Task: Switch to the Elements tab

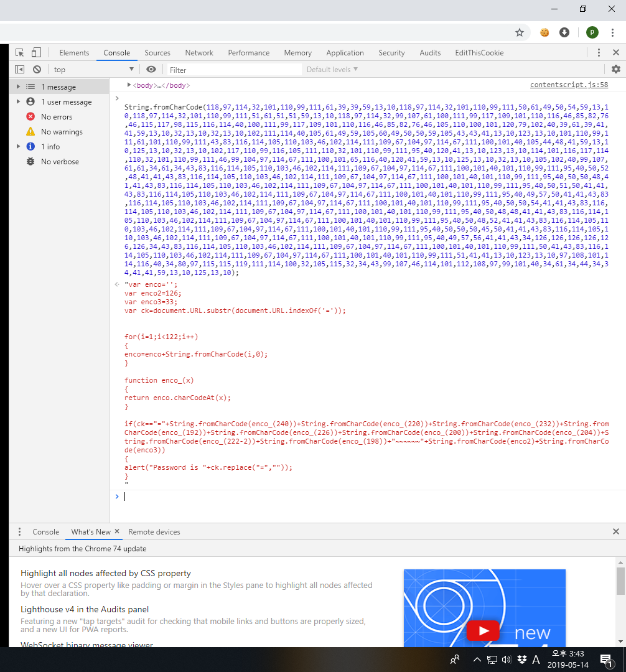Action: tap(74, 53)
